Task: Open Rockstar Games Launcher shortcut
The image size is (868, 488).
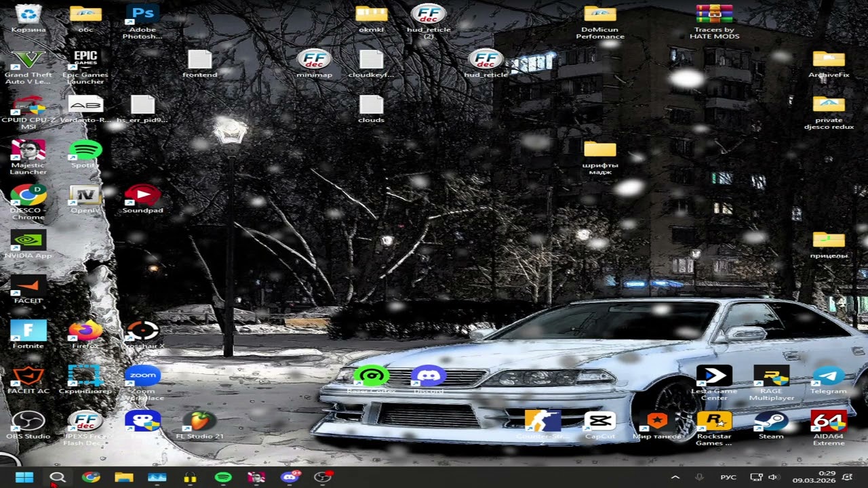Action: pos(714,428)
